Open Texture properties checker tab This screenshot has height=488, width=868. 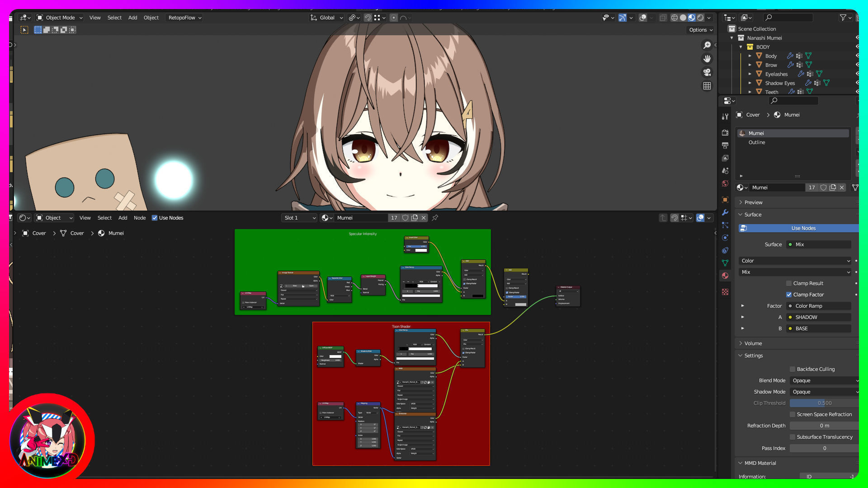click(725, 292)
